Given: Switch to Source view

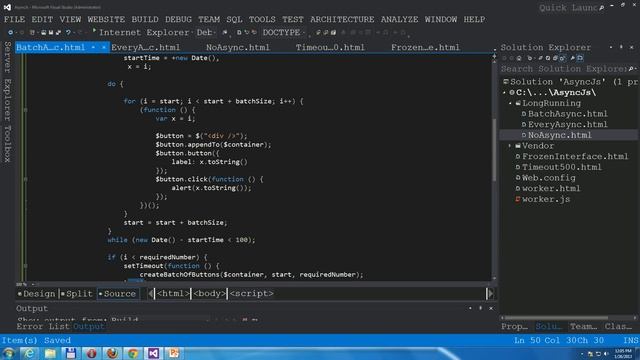Looking at the screenshot, I should pyautogui.click(x=118, y=293).
